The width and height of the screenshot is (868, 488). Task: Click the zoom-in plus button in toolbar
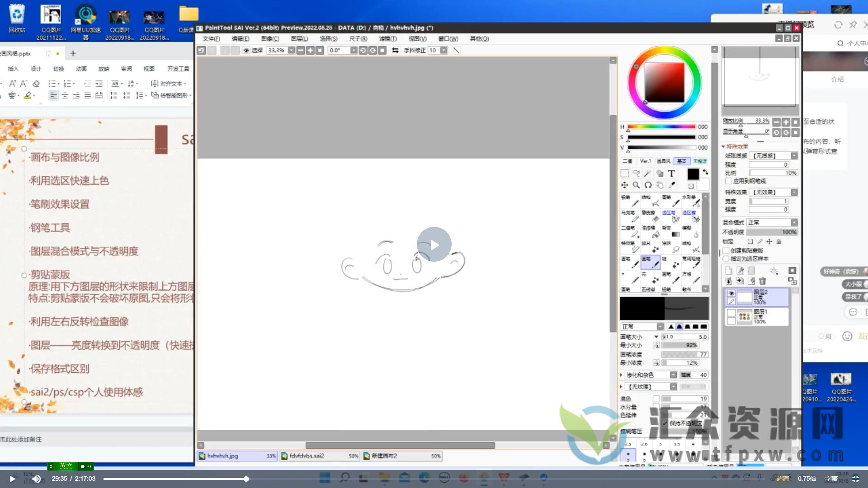click(310, 50)
